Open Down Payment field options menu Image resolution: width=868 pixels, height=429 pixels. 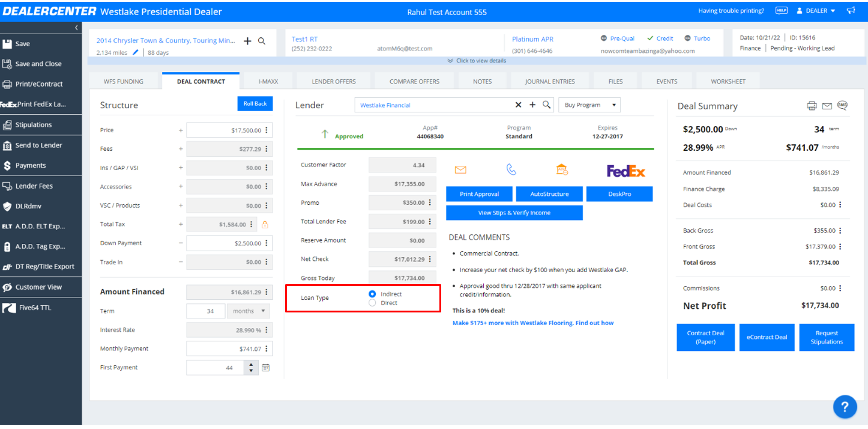(x=267, y=243)
